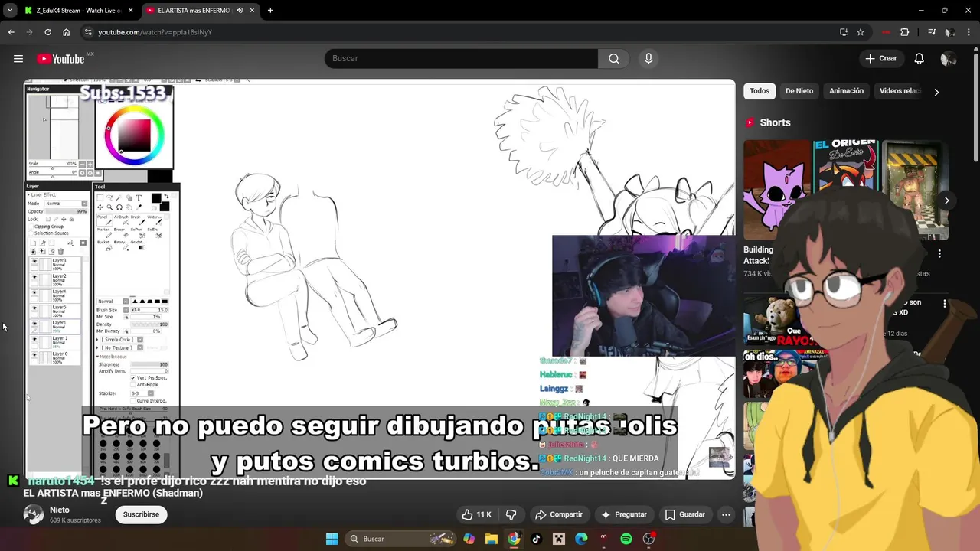Open Copilot from the taskbar

(469, 539)
